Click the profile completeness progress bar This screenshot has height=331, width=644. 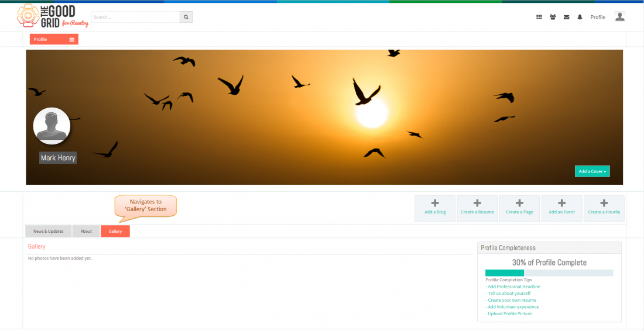coord(549,273)
